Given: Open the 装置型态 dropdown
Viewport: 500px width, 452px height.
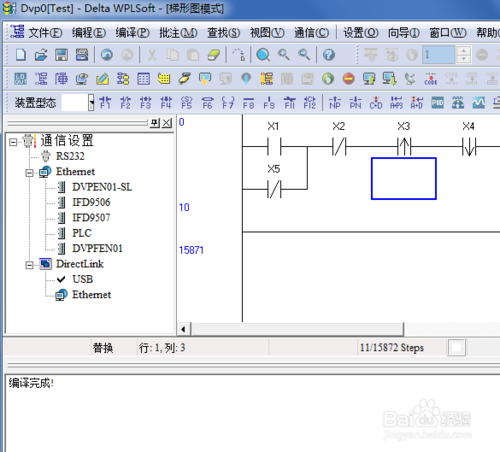Looking at the screenshot, I should pyautogui.click(x=91, y=103).
